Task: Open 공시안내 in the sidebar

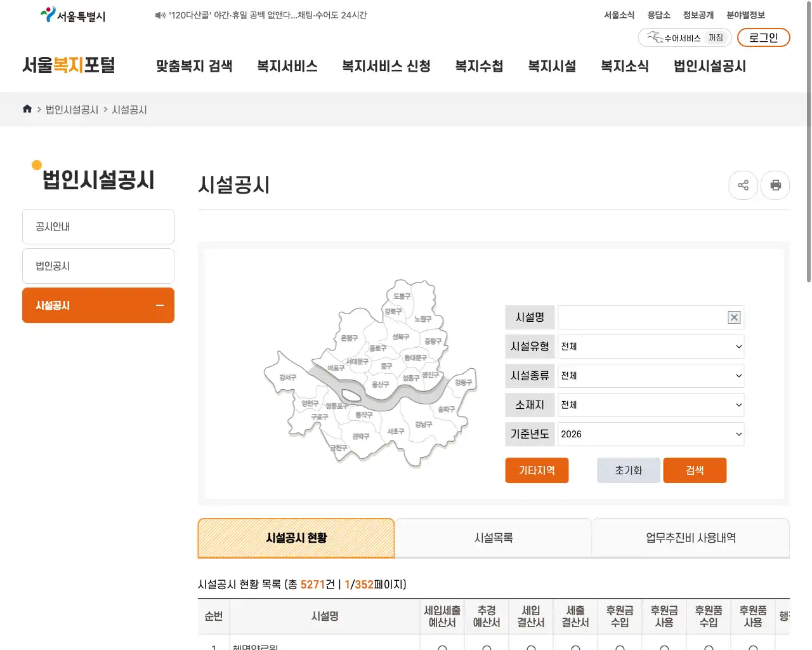Action: [x=98, y=227]
